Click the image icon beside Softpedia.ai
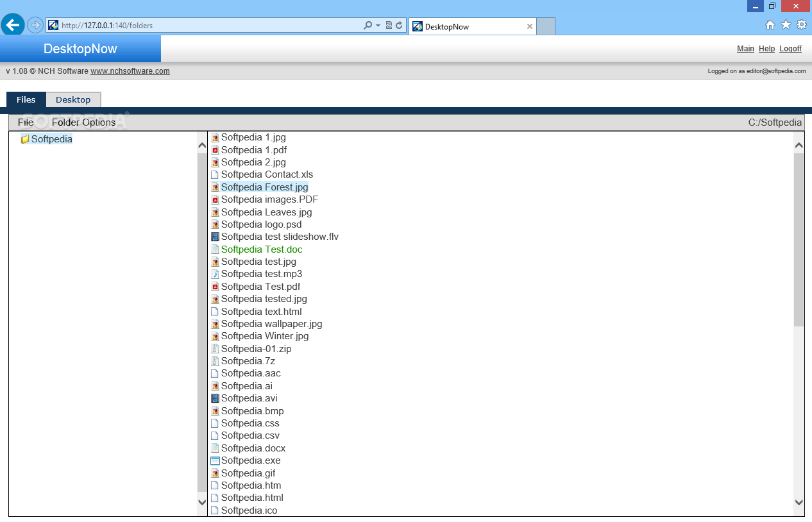This screenshot has width=812, height=522. (215, 386)
